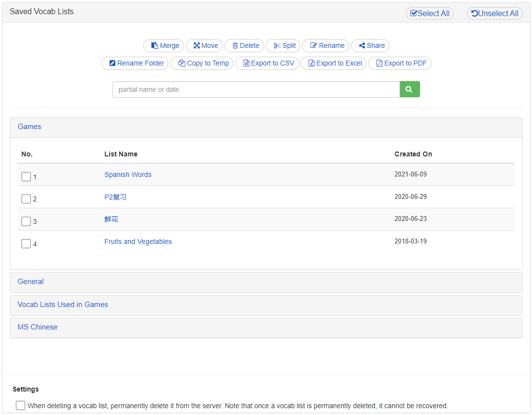This screenshot has width=532, height=415.
Task: Click the green search magnifier button
Action: tap(410, 89)
